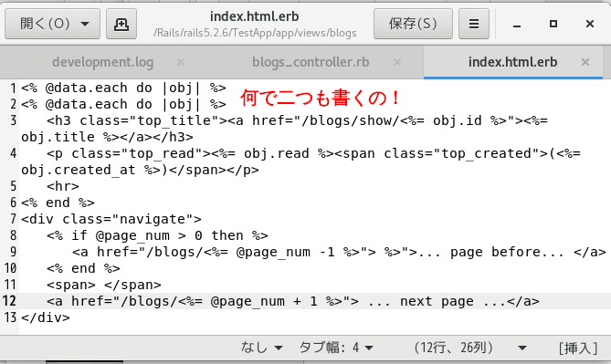Switch to blogs_controller.rb tab
This screenshot has height=364, width=611.
pyautogui.click(x=311, y=62)
